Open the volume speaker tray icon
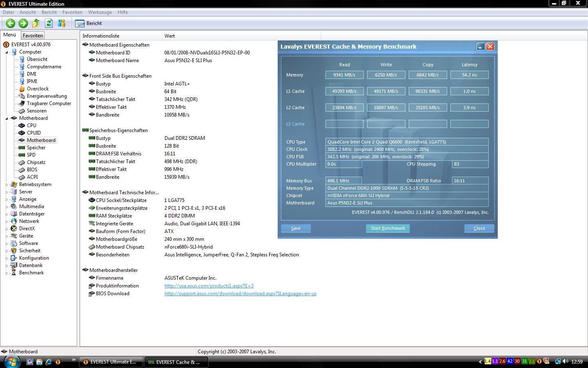Viewport: 588px width, 368px height. pos(566,361)
